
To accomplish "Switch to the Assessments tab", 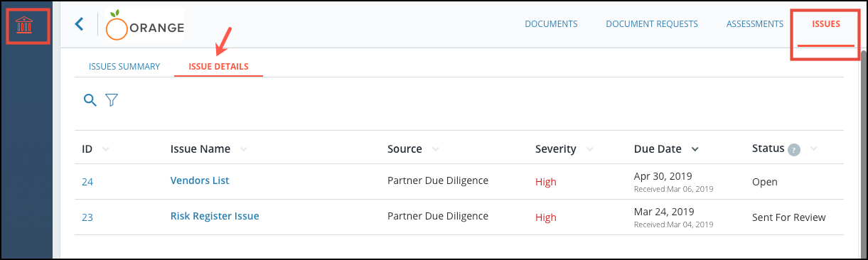I will tap(755, 24).
